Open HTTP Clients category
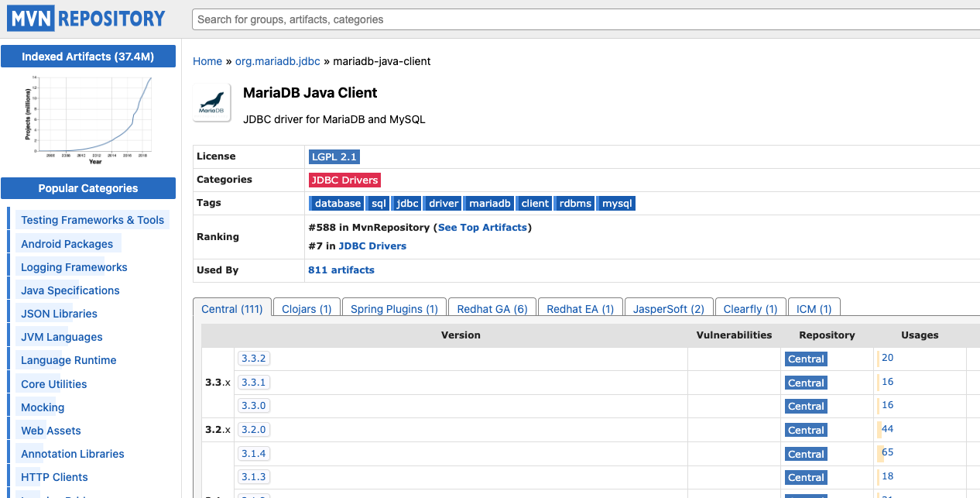 (54, 477)
